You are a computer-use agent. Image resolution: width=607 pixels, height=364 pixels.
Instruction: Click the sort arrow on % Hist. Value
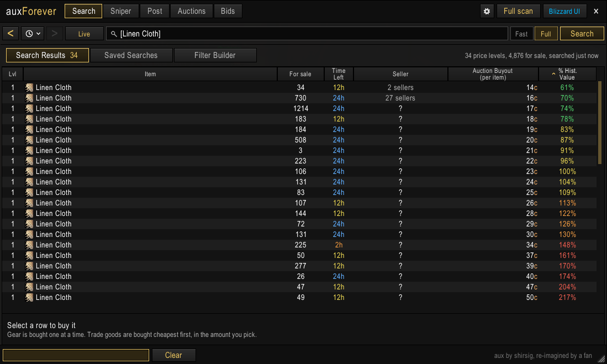tap(553, 73)
